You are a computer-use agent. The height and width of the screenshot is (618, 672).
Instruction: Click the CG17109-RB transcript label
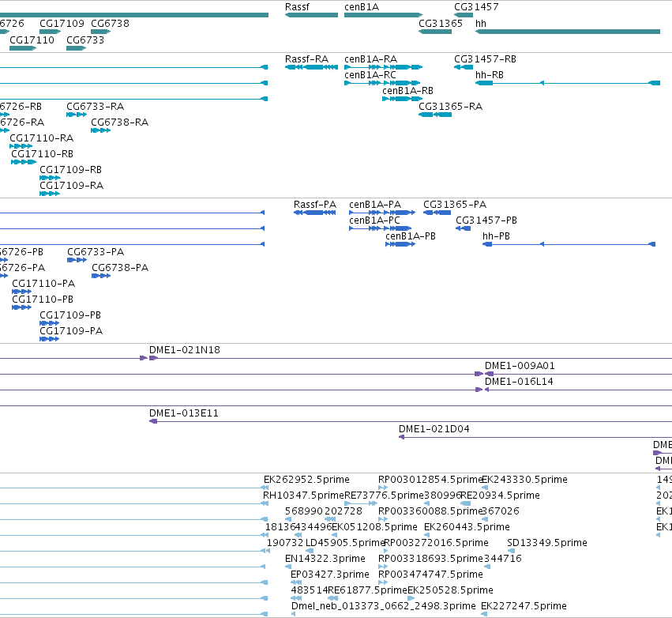point(70,169)
